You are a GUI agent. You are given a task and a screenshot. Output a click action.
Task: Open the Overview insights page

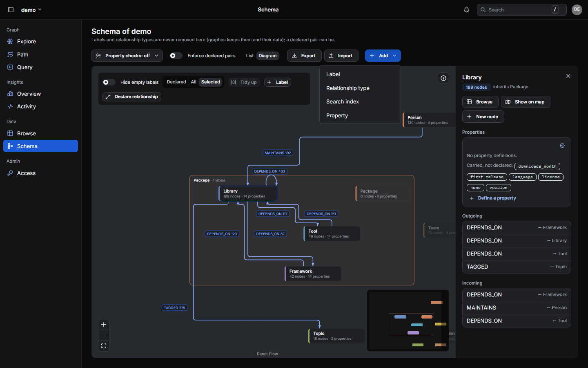(40, 94)
